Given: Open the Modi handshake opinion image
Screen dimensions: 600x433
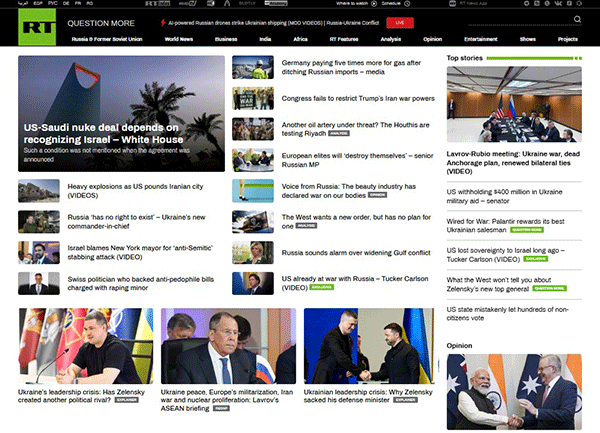Looking at the screenshot, I should [x=514, y=392].
